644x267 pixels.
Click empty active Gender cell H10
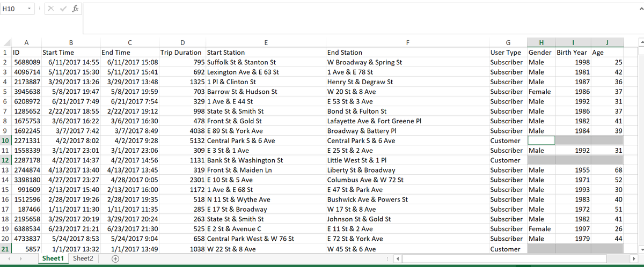(541, 140)
